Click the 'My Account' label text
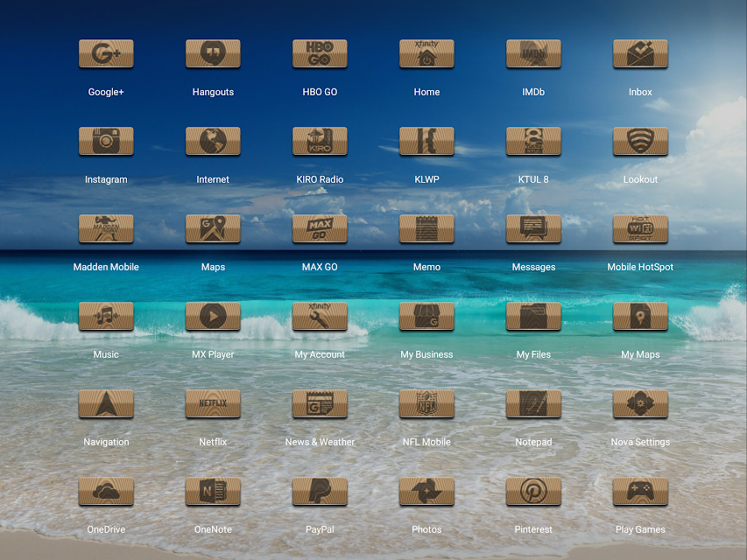747x560 pixels. (320, 354)
